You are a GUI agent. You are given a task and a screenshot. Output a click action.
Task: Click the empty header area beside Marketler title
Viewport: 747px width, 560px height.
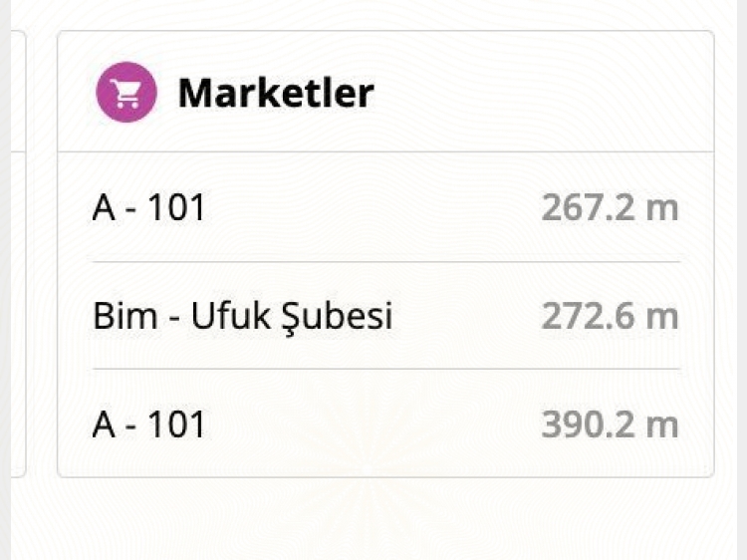[x=543, y=93]
